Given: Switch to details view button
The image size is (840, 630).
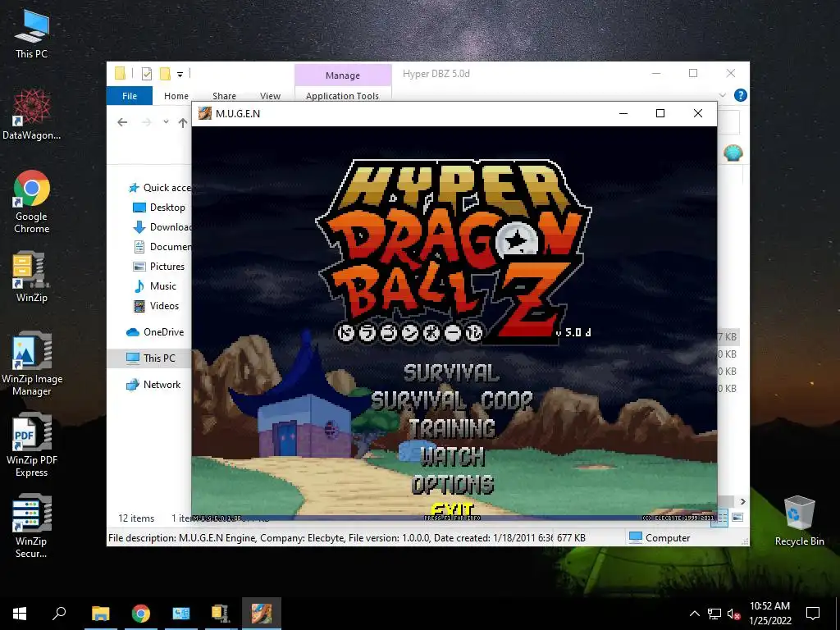Looking at the screenshot, I should click(722, 517).
